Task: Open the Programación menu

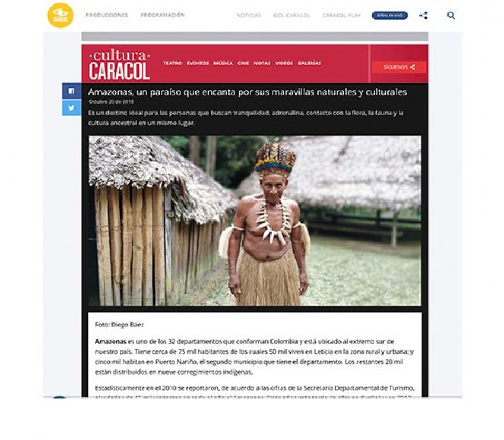Action: [x=162, y=15]
